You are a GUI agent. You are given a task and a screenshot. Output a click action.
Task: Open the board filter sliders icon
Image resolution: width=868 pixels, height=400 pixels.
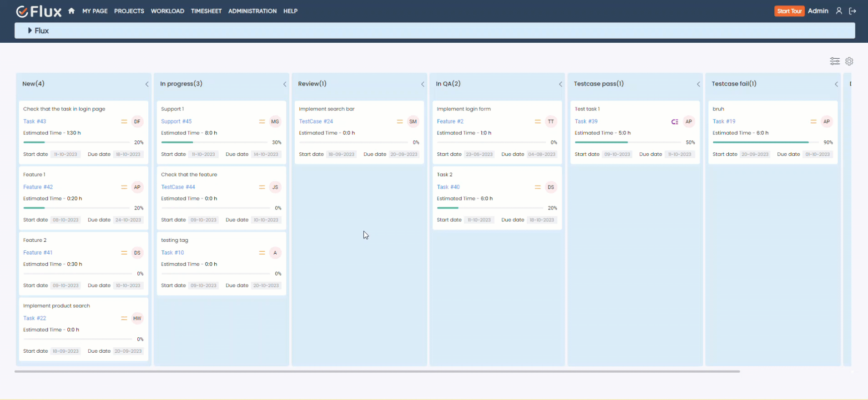[x=834, y=61]
